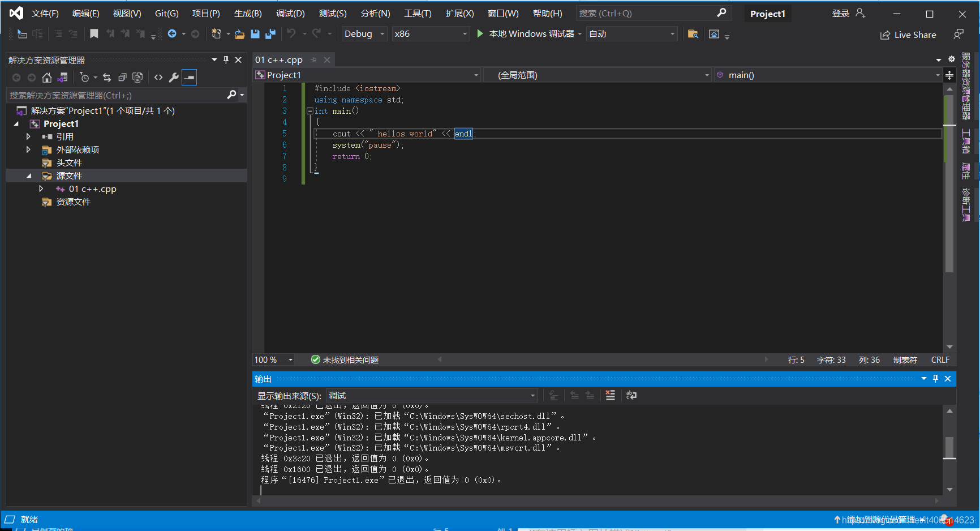This screenshot has width=980, height=531.
Task: Collapse the main() code block outline toggle
Action: [310, 111]
